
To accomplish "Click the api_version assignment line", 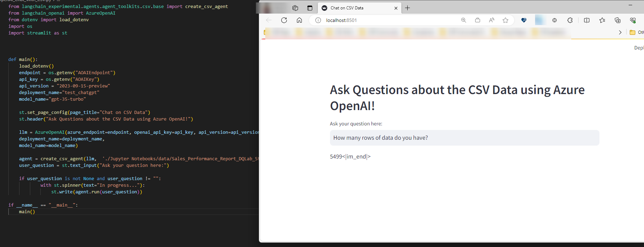I will point(64,86).
